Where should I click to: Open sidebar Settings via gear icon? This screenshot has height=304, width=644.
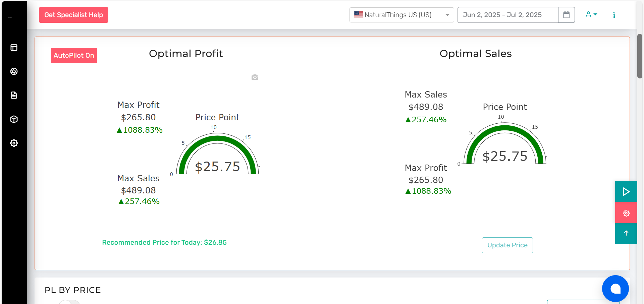14,143
